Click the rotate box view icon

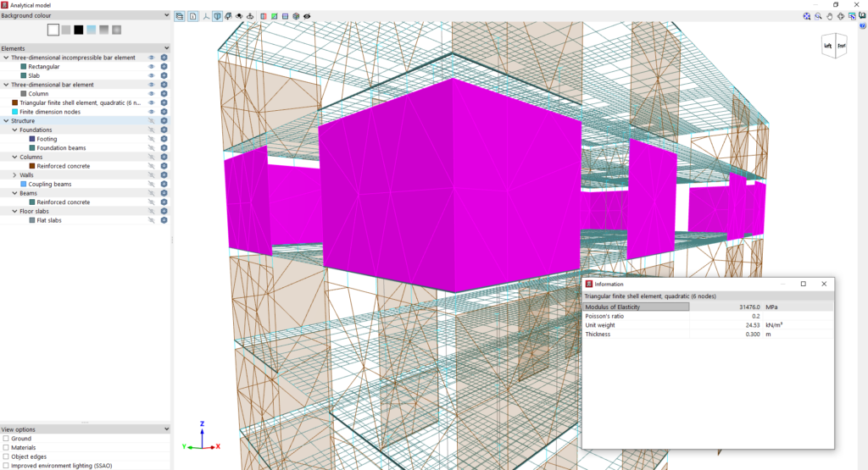(228, 16)
